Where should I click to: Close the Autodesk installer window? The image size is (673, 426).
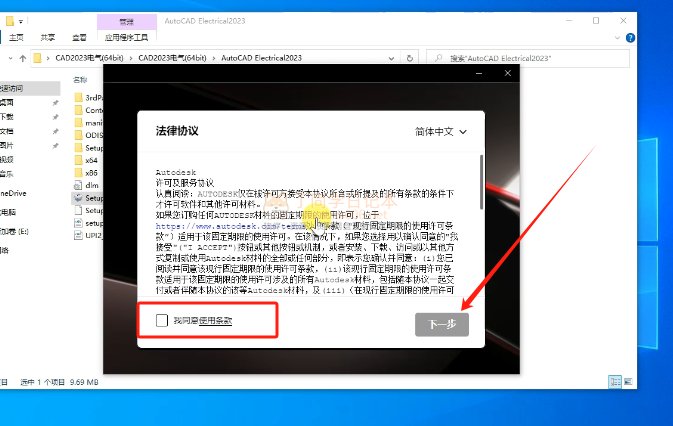[508, 73]
